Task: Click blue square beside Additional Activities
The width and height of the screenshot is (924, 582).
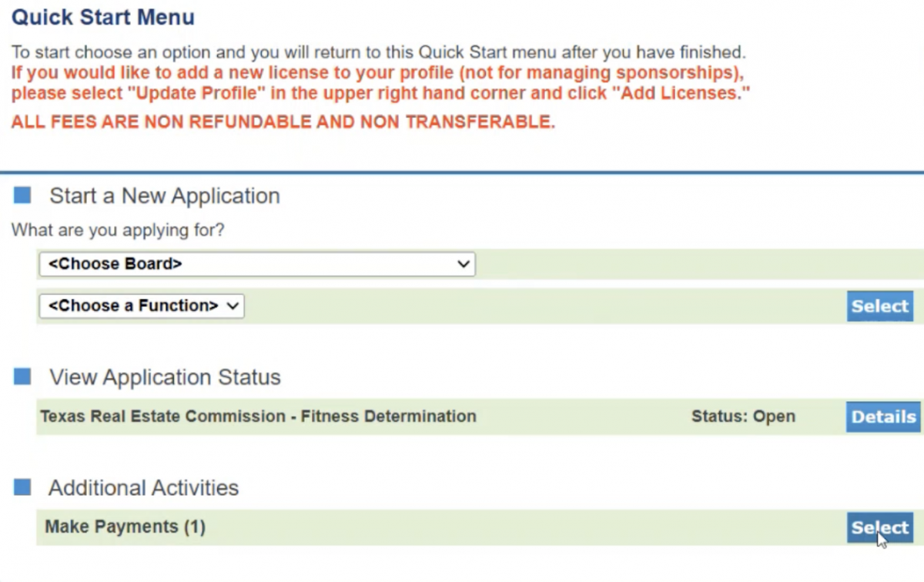Action: tap(22, 487)
